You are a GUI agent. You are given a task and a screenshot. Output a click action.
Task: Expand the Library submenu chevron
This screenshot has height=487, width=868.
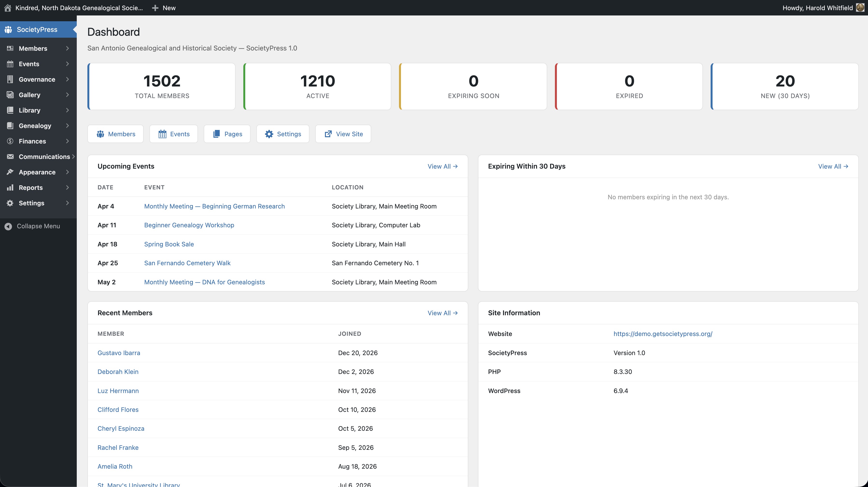67,110
